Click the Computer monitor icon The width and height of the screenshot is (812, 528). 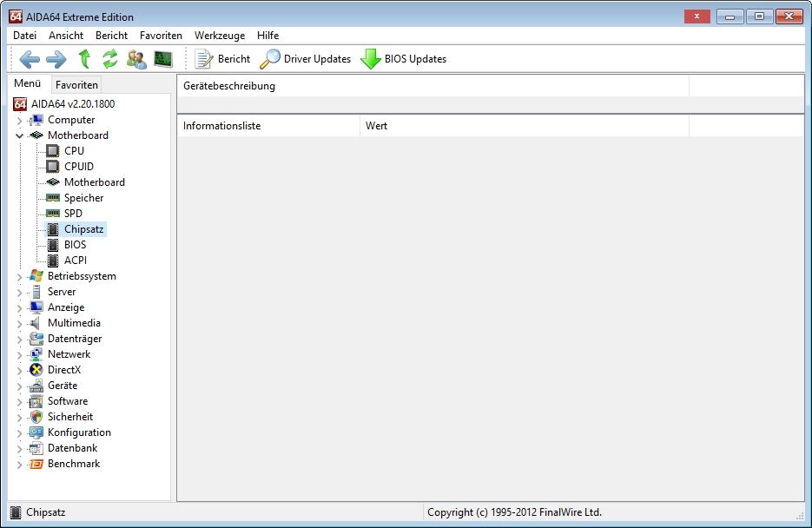click(x=36, y=120)
